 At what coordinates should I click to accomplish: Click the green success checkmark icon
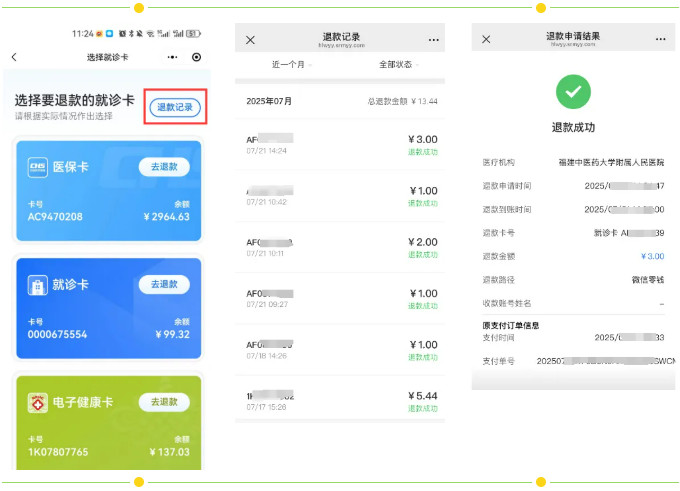pyautogui.click(x=573, y=92)
